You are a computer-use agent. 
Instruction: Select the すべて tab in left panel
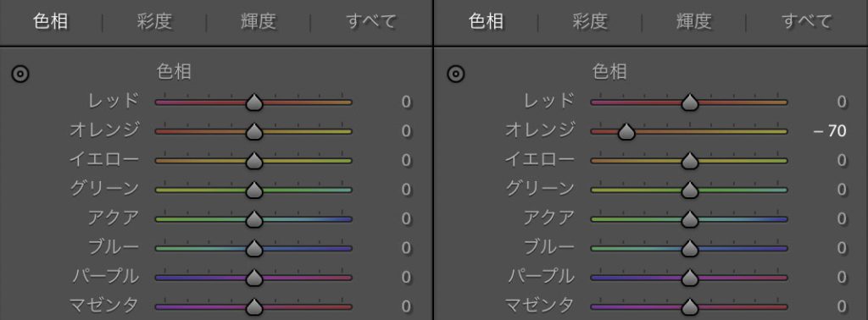(x=371, y=21)
